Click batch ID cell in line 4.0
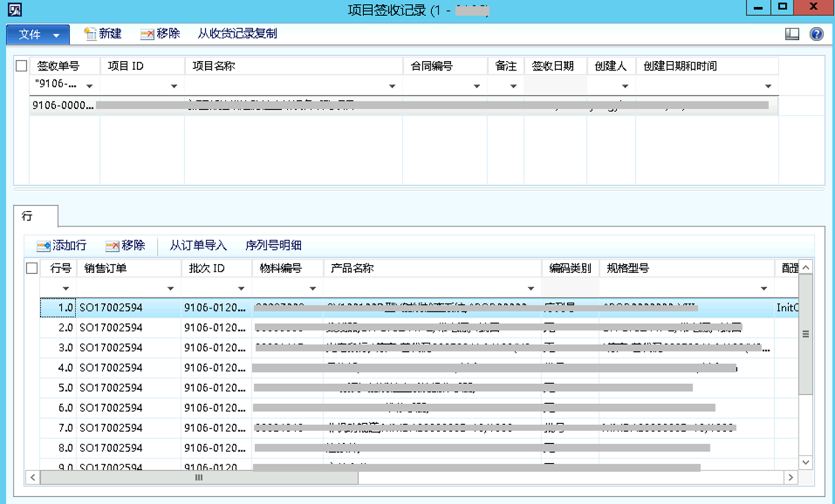The image size is (835, 504). pyautogui.click(x=216, y=368)
